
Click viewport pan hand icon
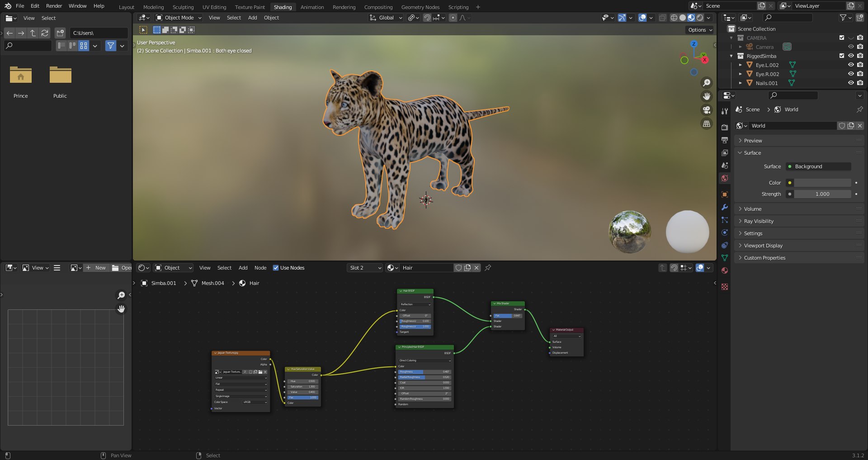click(x=706, y=96)
